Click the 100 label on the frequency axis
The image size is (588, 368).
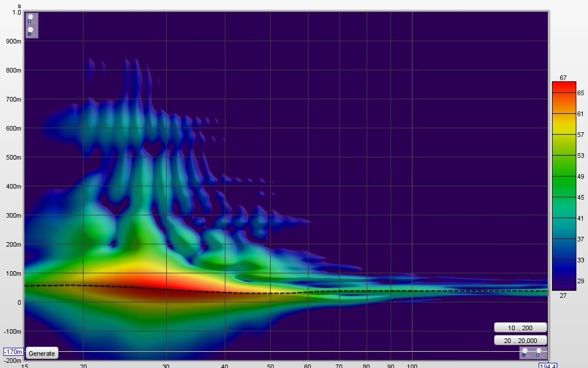click(412, 366)
